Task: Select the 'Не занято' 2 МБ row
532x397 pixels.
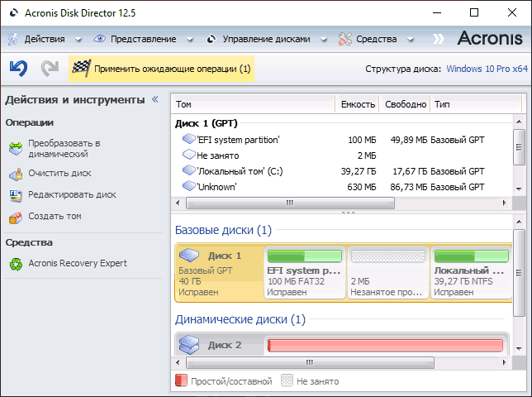Action: (x=343, y=155)
